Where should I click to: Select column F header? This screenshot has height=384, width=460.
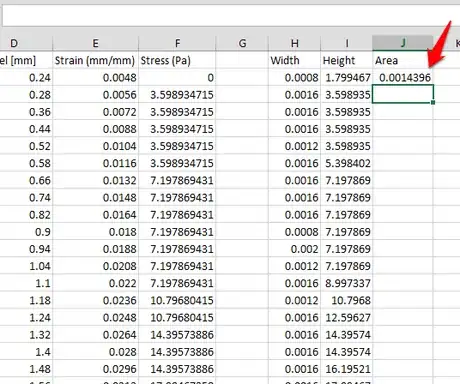177,43
